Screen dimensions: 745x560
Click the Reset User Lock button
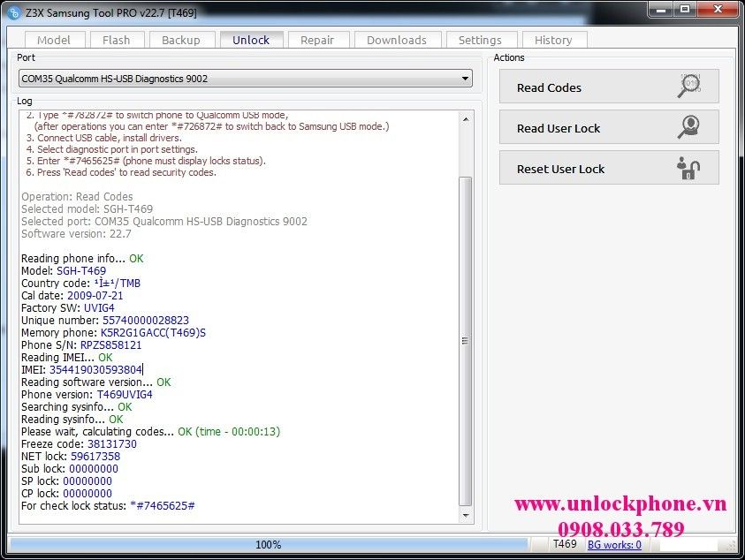click(x=609, y=168)
